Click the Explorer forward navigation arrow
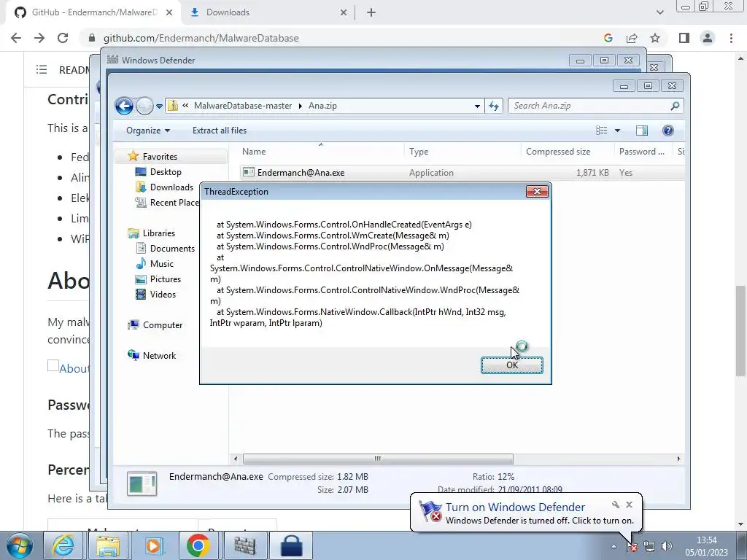The image size is (747, 560). [144, 106]
